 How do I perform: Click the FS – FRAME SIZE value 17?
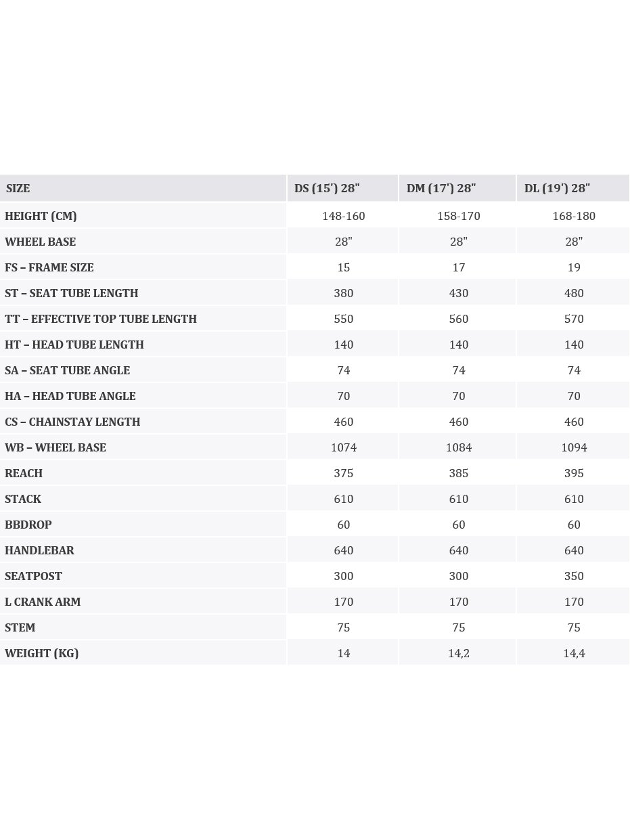(x=459, y=267)
